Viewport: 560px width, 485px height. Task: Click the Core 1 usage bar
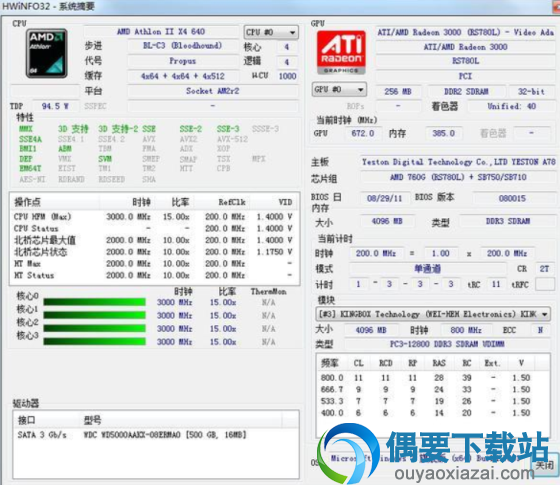click(94, 315)
